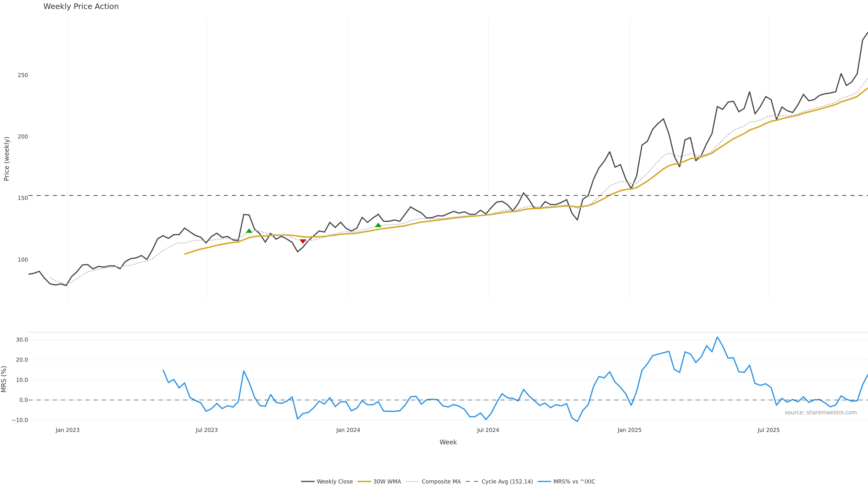Click the green triangle marker near Jan 2024
This screenshot has height=488, width=868.
tap(378, 225)
